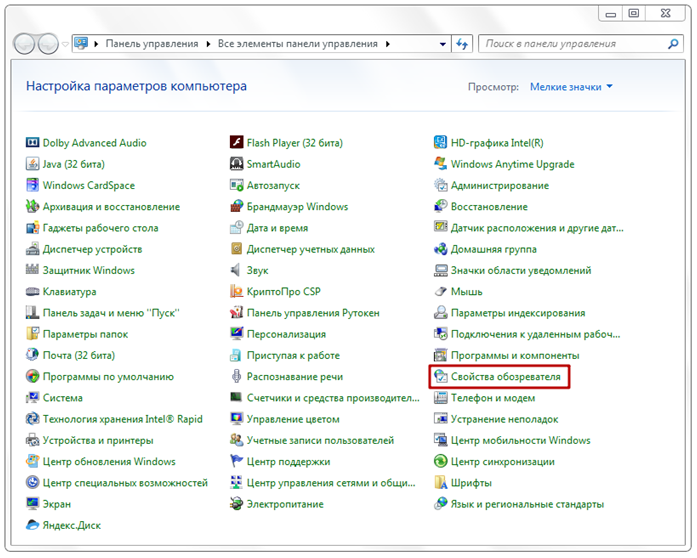Open Панель управления Рутокен icon
Viewport: 697px width, 558px height.
236,313
